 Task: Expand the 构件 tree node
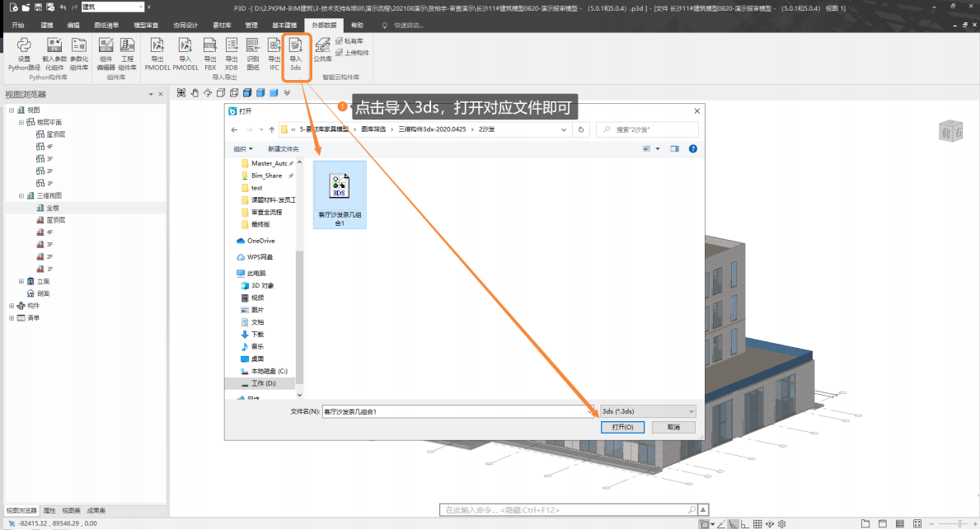(12, 306)
